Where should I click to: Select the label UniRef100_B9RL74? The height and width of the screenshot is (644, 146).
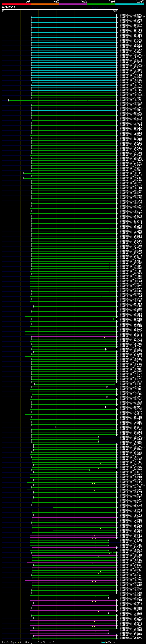pos(131,60)
